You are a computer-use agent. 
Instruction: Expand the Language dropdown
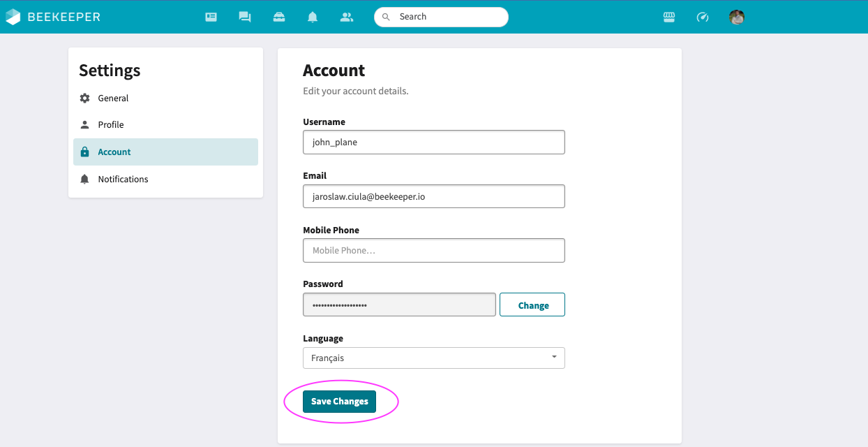click(433, 358)
